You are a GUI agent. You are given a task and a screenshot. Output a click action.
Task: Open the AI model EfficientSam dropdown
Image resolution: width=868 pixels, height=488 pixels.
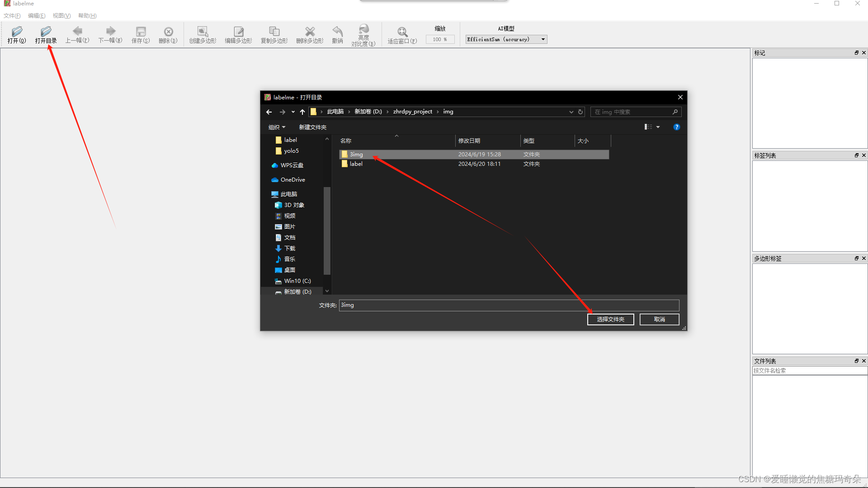[506, 39]
